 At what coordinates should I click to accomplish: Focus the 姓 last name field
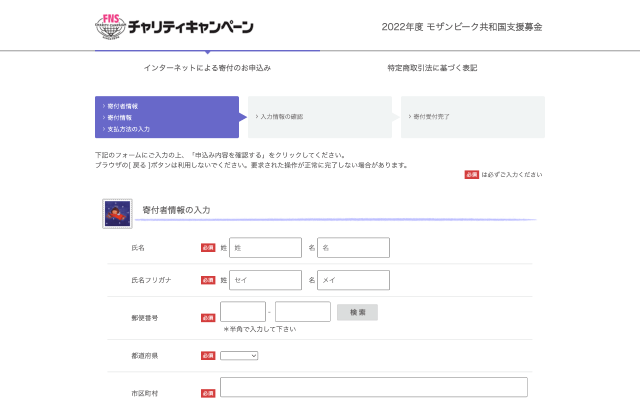coord(265,247)
